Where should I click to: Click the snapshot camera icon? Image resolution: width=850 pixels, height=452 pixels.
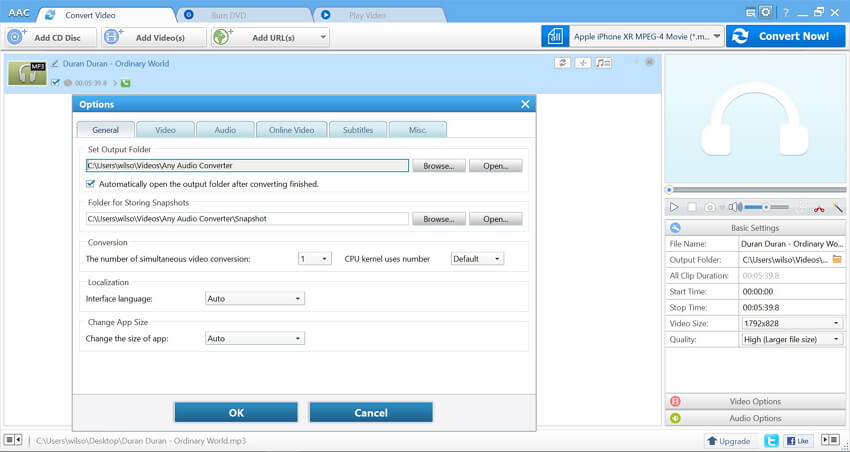pos(709,207)
